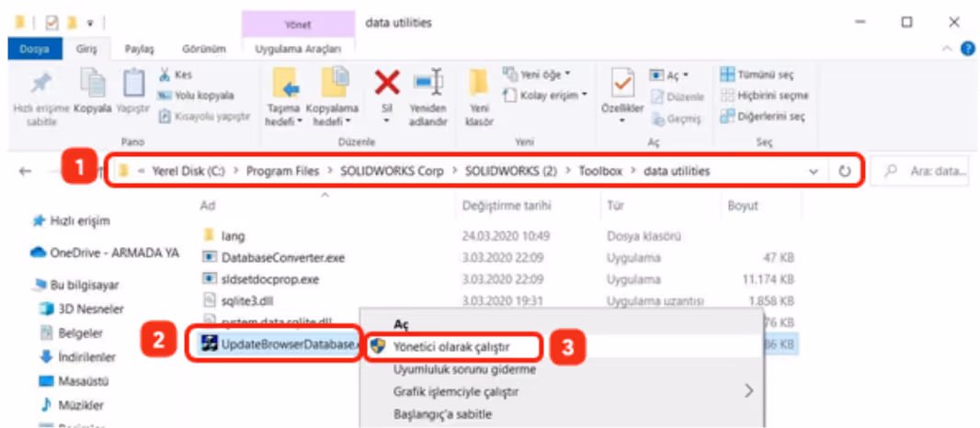The width and height of the screenshot is (980, 428).
Task: Open the Uygulama Araçları tab
Action: tap(298, 49)
